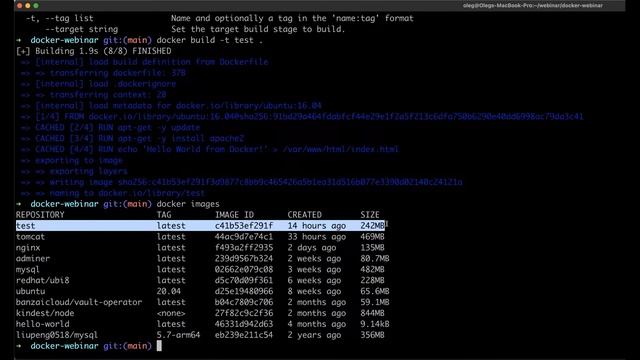Click the 'docker build -t test .' command
This screenshot has height=360, width=640.
[209, 40]
